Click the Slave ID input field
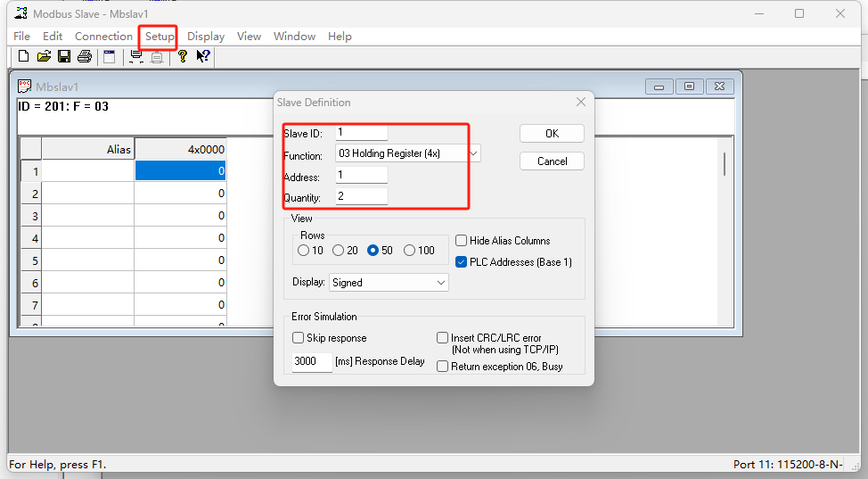 [361, 133]
